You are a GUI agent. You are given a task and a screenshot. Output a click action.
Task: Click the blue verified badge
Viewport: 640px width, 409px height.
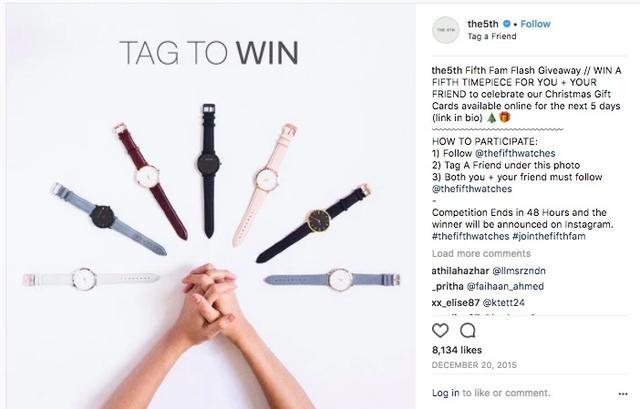point(507,24)
